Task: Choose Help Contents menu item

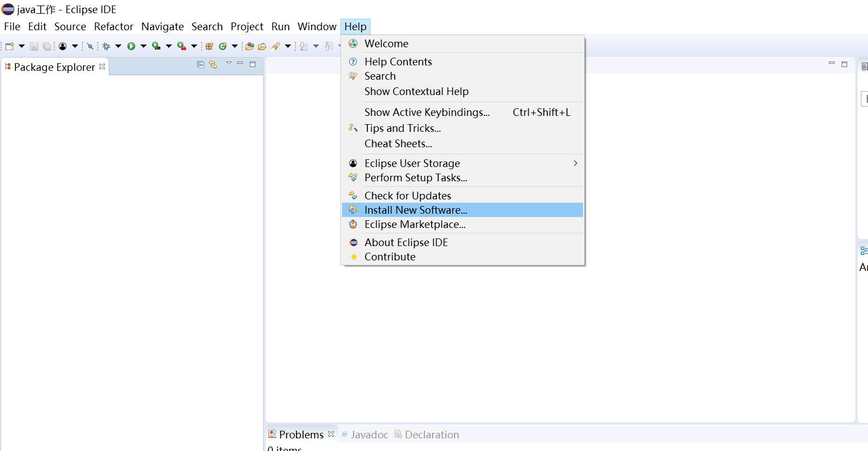Action: [462, 62]
